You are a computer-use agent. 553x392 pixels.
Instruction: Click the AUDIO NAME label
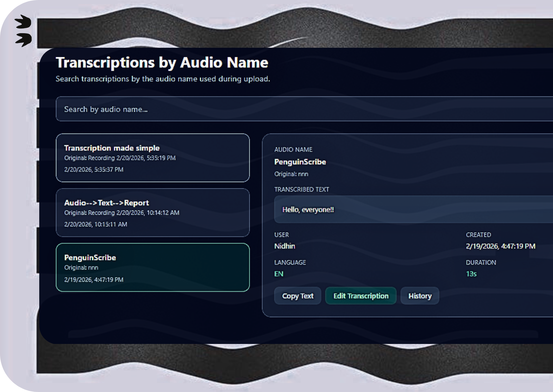pos(293,150)
